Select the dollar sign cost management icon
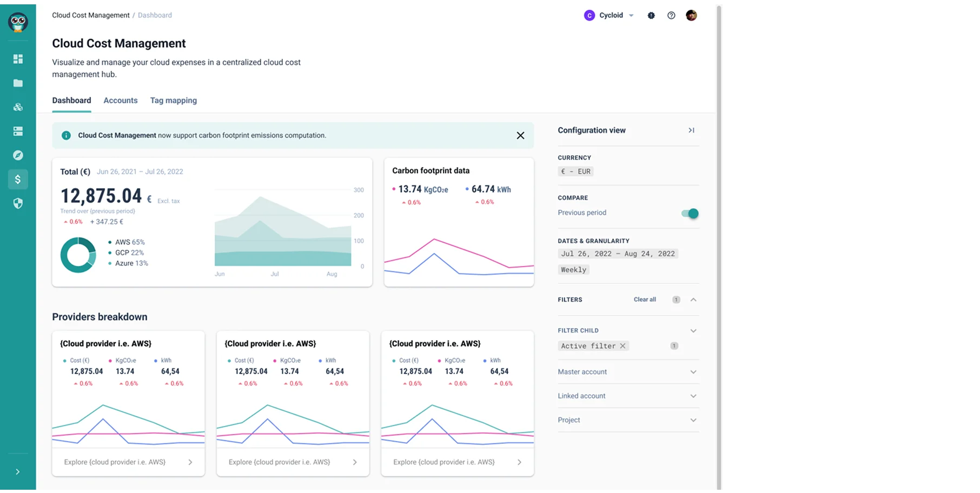 pyautogui.click(x=18, y=179)
